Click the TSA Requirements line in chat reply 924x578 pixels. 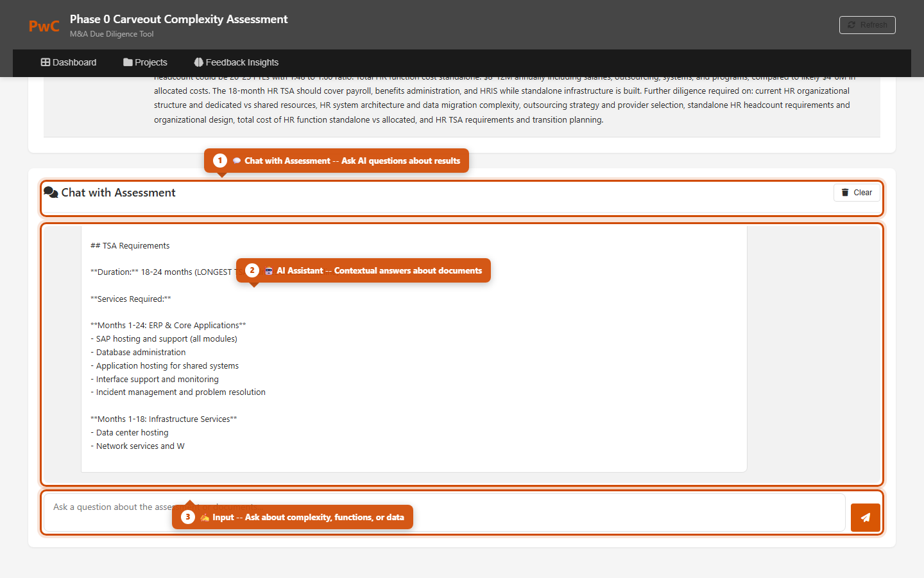point(130,246)
